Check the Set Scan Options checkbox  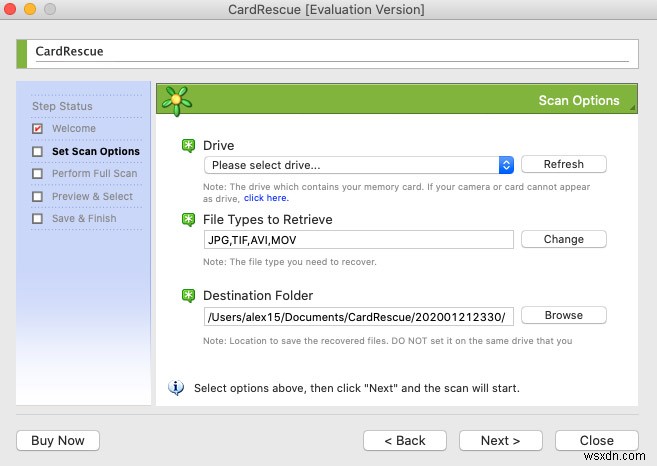coord(38,152)
